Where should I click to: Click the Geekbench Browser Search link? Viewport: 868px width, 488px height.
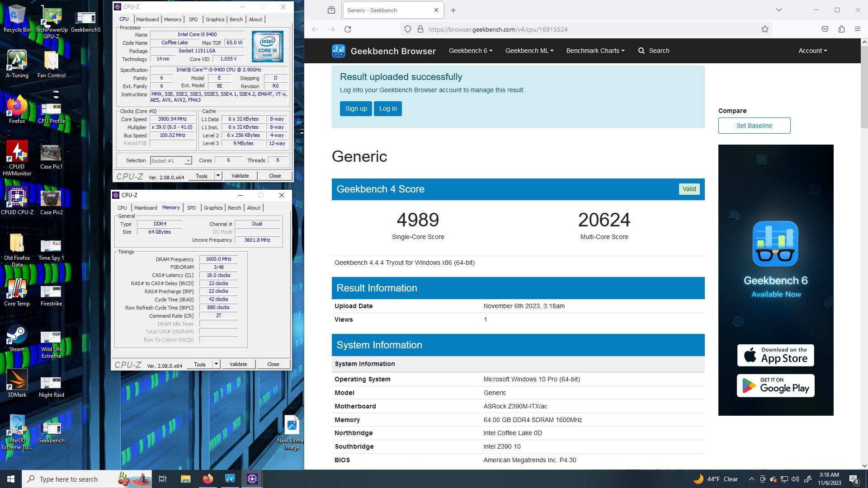pos(654,51)
